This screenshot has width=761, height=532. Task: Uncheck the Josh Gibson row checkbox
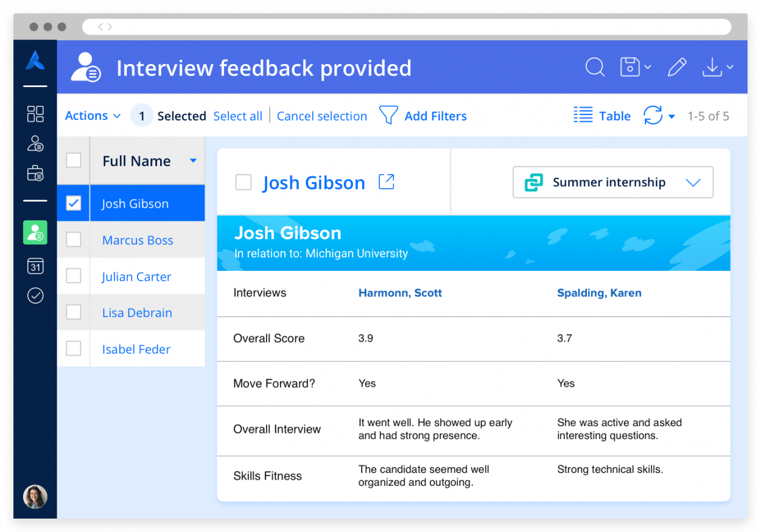(x=73, y=203)
